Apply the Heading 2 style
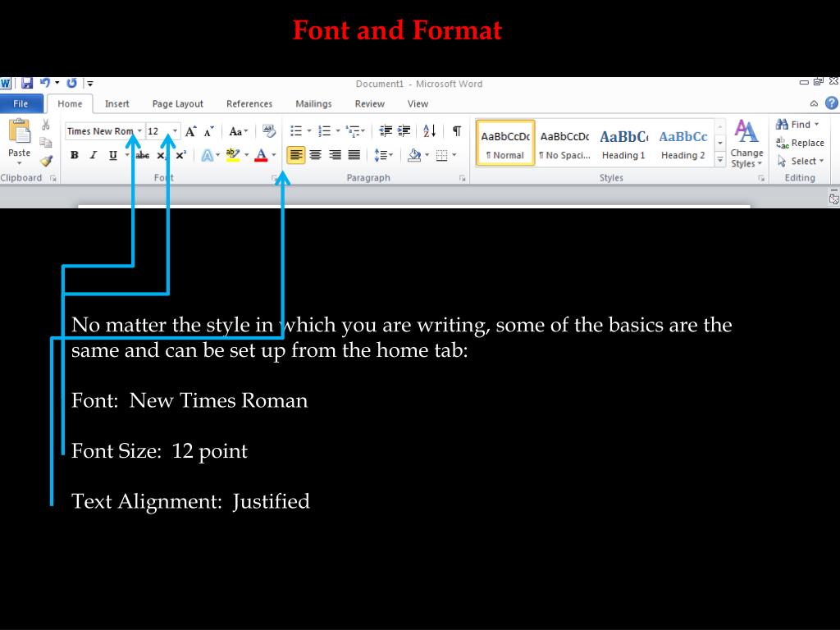 point(683,143)
